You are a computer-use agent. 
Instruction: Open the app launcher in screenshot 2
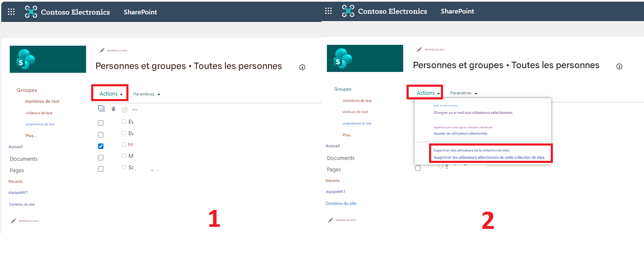pyautogui.click(x=329, y=11)
